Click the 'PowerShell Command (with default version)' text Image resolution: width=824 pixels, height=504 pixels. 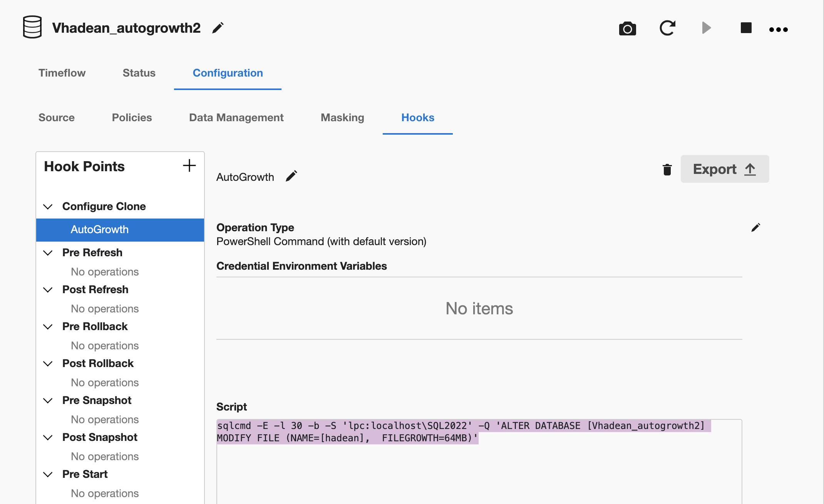pyautogui.click(x=321, y=242)
